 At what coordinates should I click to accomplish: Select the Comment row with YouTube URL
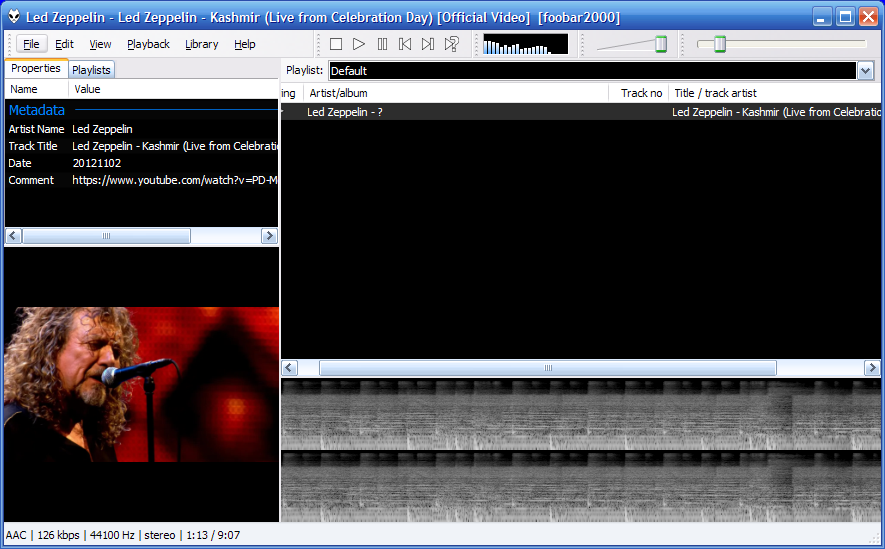(142, 180)
